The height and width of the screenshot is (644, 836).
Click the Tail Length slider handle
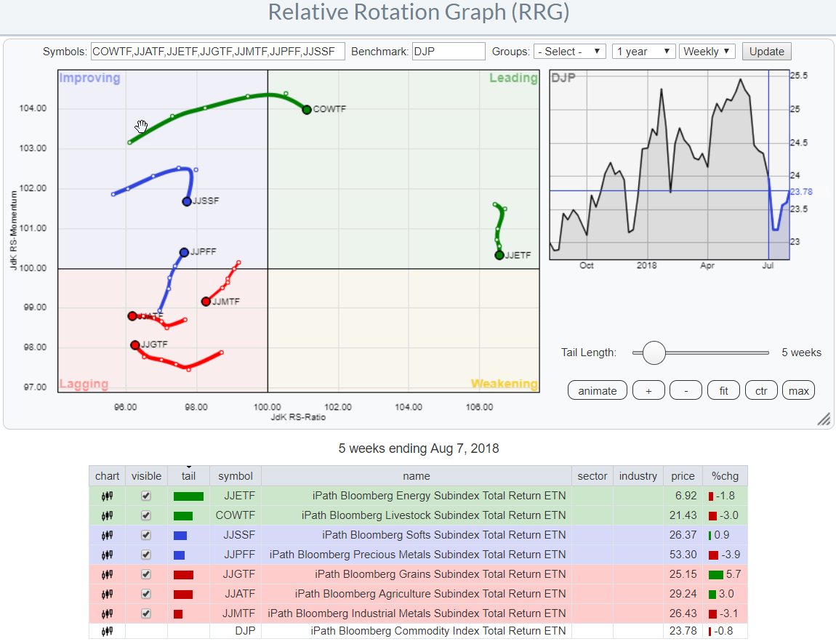[654, 353]
